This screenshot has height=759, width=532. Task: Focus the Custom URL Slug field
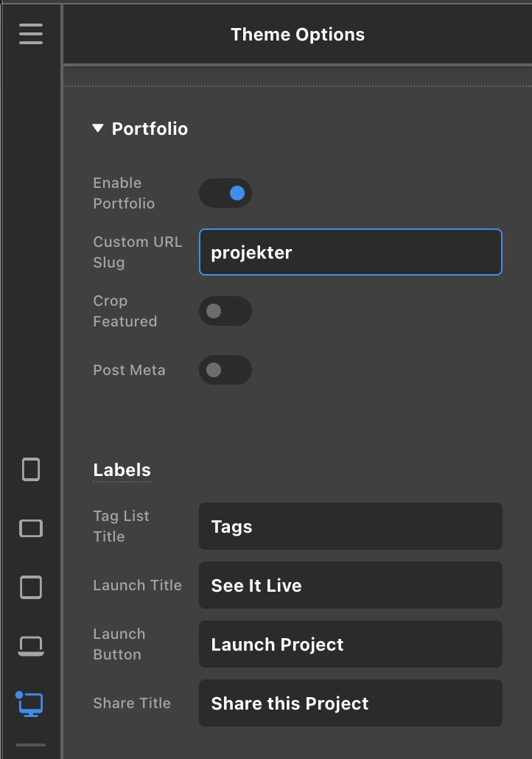click(x=351, y=252)
